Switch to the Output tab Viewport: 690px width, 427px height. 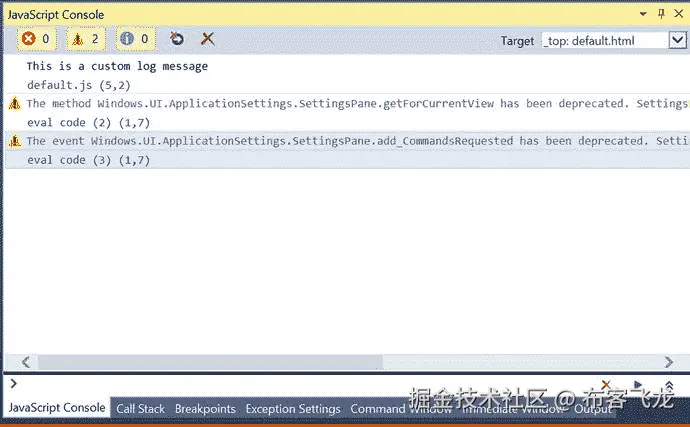pos(592,409)
